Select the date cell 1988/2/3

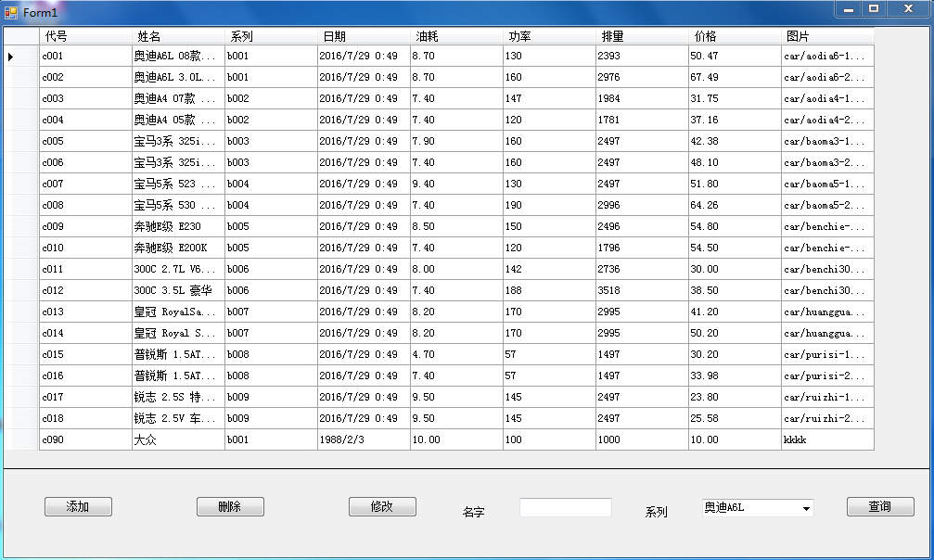coord(364,439)
